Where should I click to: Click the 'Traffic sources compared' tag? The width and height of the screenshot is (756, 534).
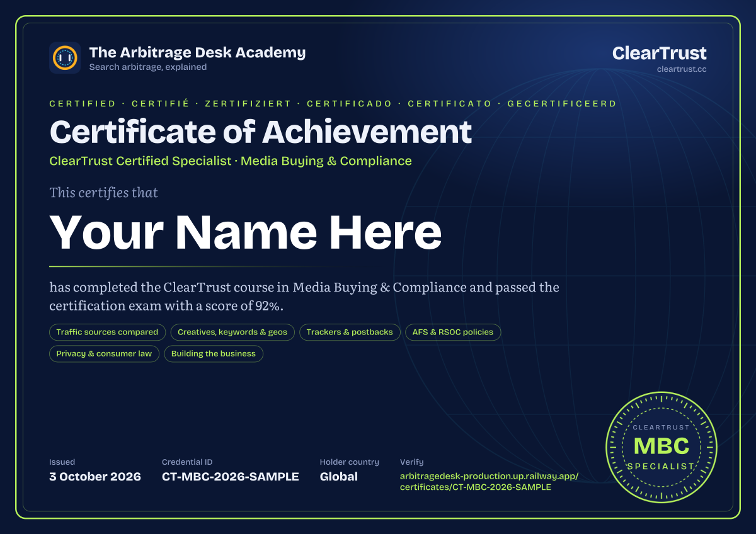(x=107, y=332)
